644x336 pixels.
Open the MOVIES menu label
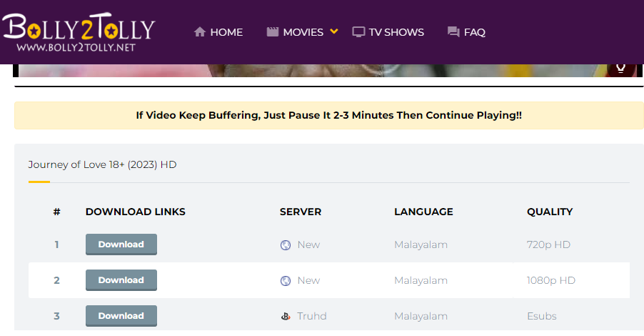[x=303, y=32]
